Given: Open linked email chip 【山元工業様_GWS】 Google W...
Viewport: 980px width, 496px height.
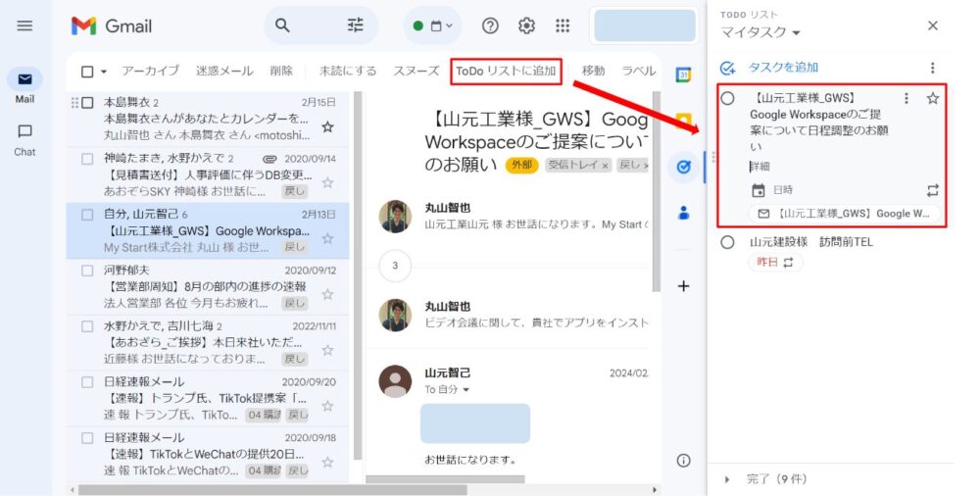Looking at the screenshot, I should pyautogui.click(x=845, y=214).
